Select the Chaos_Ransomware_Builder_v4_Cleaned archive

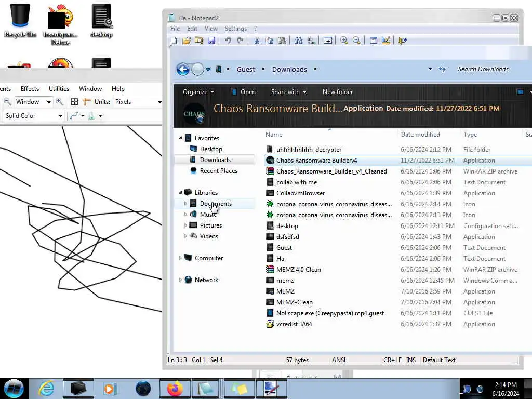[331, 171]
